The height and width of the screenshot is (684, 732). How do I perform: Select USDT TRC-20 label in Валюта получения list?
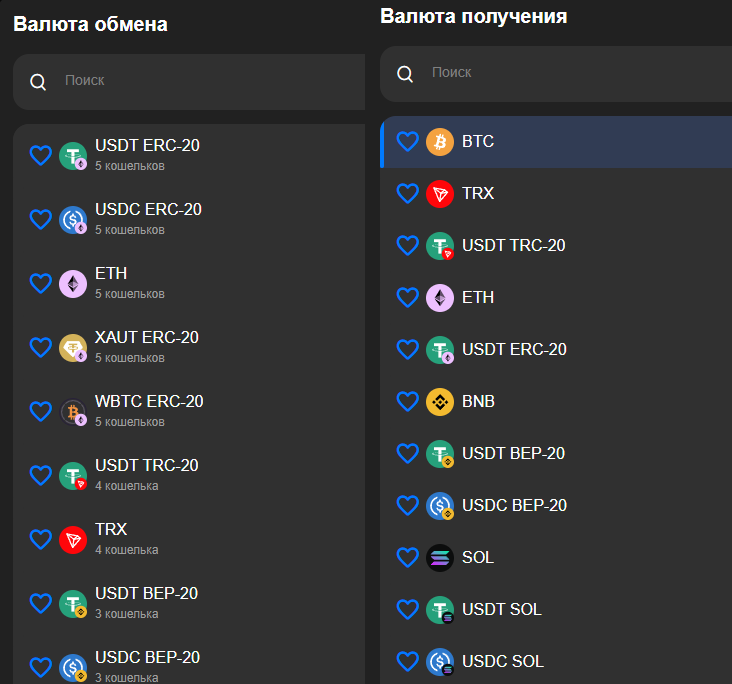tap(514, 246)
